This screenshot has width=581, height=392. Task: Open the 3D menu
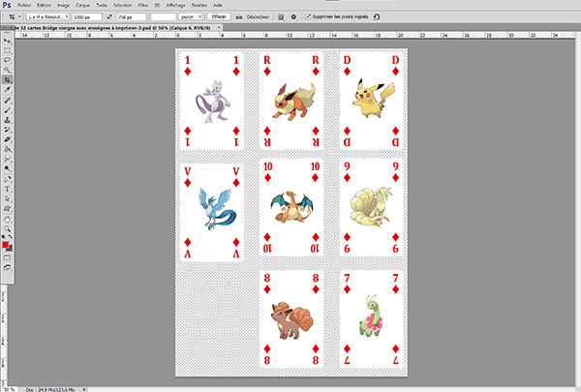(x=157, y=5)
